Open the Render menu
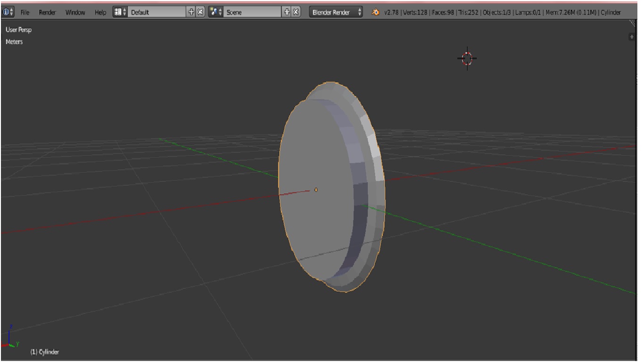 point(47,12)
